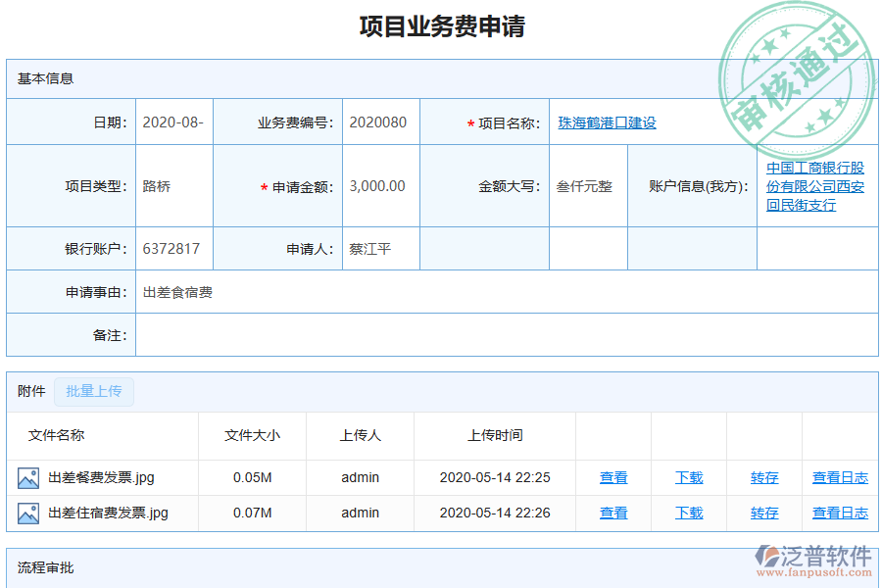Viewport: 882px width, 588px height.
Task: Click the 出差住宿发票.jpg image thumbnail icon
Action: pyautogui.click(x=27, y=512)
